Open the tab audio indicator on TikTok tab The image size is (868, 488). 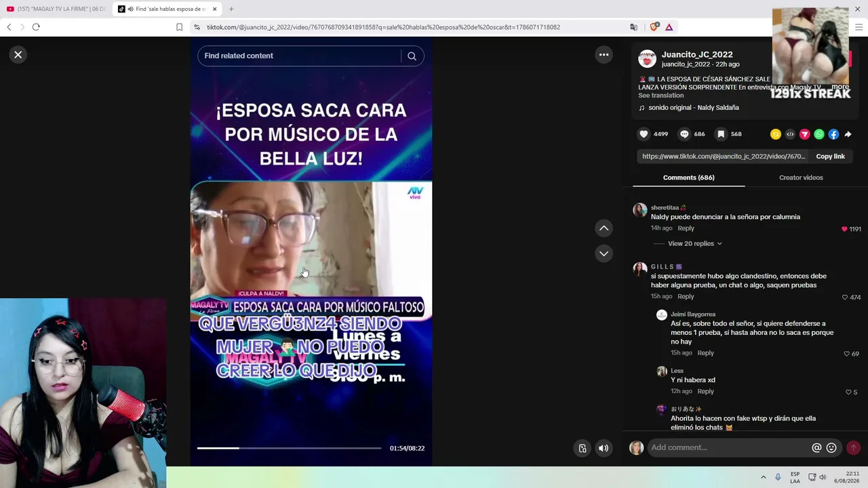130,9
